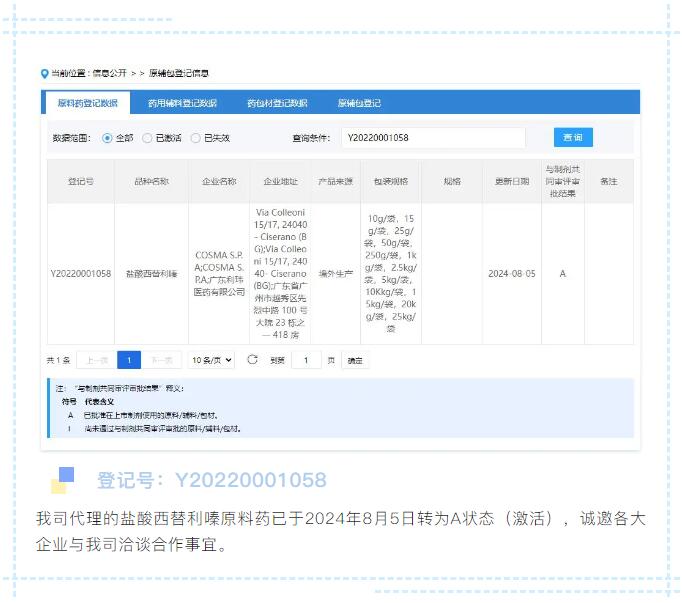
Task: Click page number 1 button
Action: pyautogui.click(x=129, y=360)
